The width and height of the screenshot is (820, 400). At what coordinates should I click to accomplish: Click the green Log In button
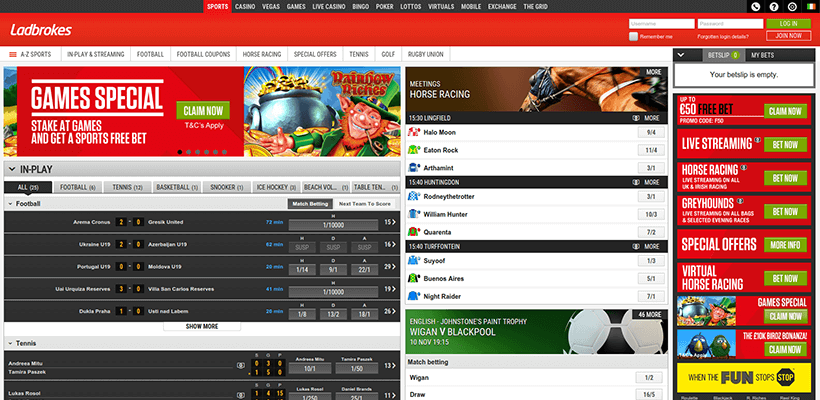coord(788,23)
